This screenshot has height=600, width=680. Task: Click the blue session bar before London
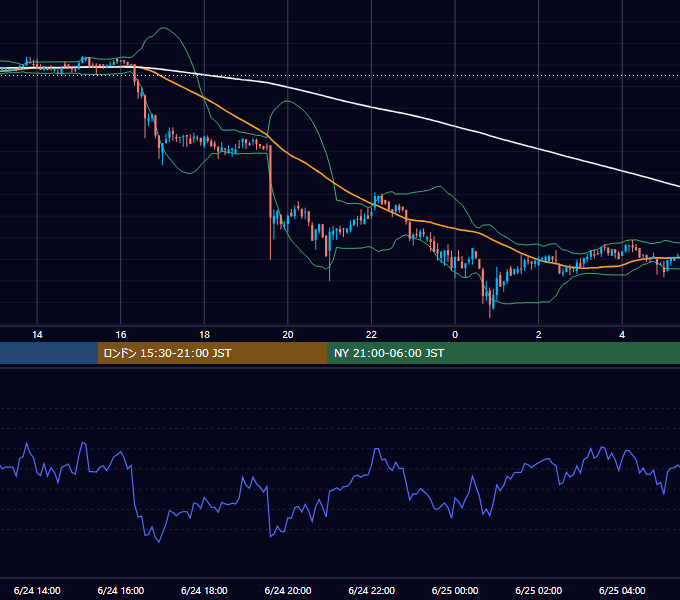[49, 353]
